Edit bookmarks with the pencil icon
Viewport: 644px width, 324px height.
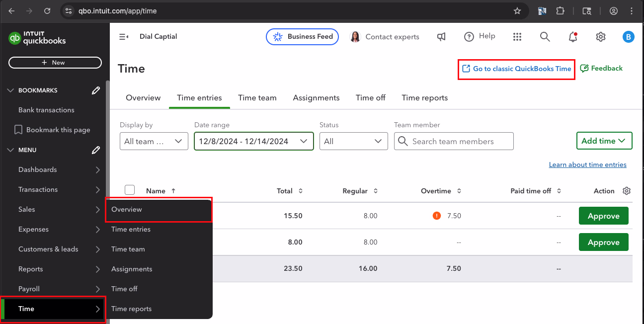click(x=96, y=90)
